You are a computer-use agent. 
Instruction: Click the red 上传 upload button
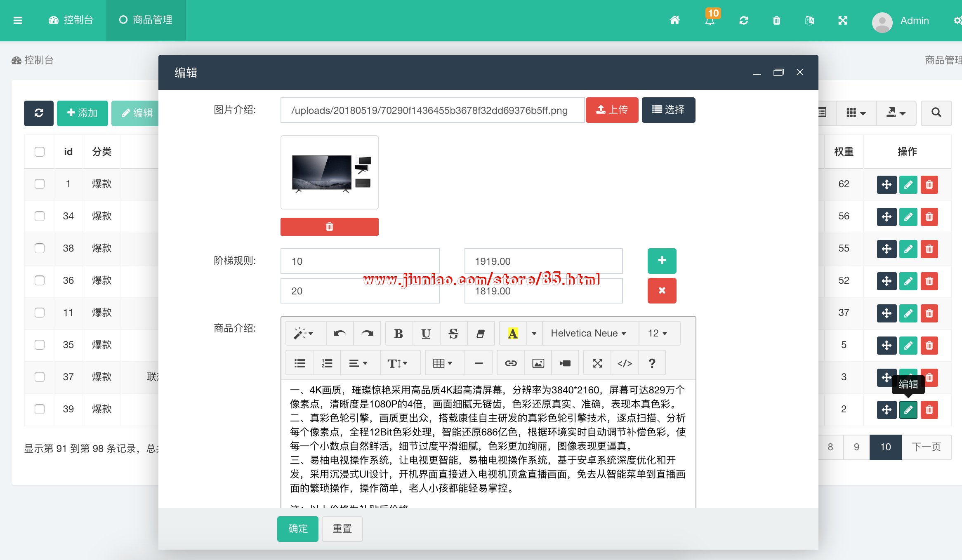point(612,110)
